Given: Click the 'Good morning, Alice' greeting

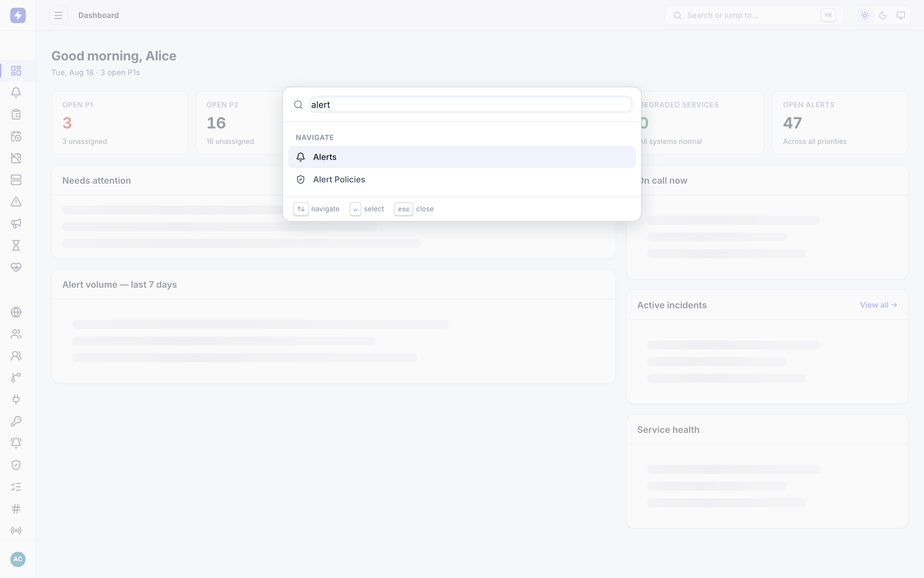Looking at the screenshot, I should 114,56.
